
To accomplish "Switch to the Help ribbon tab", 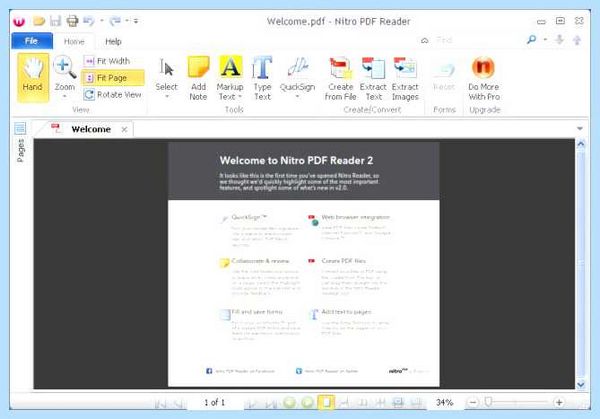I will pyautogui.click(x=113, y=41).
